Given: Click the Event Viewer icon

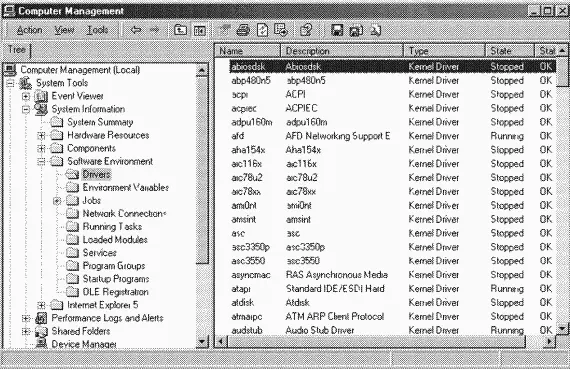Looking at the screenshot, I should [x=41, y=96].
